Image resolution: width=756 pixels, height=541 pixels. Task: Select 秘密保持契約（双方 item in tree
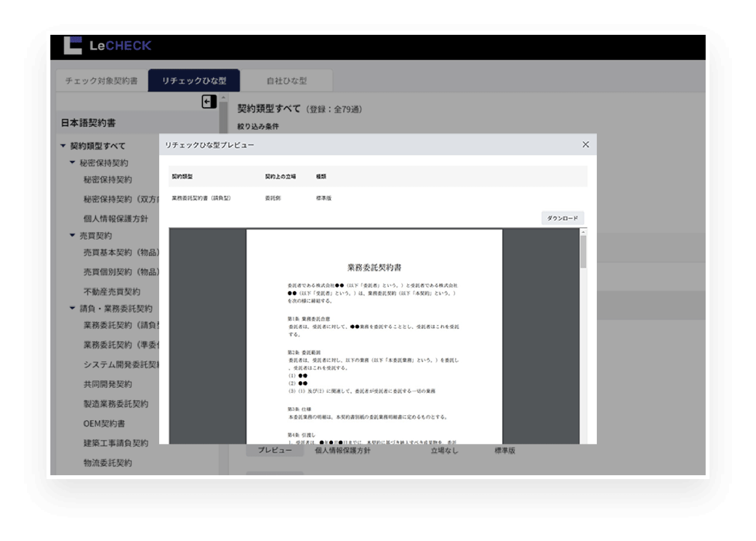pos(121,199)
